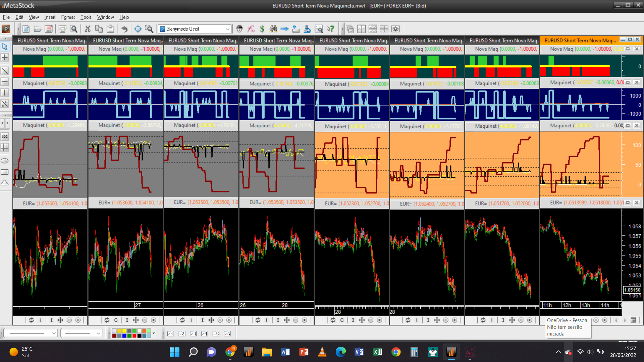Click the scissors Cut icon
The height and width of the screenshot is (362, 644).
(88, 29)
